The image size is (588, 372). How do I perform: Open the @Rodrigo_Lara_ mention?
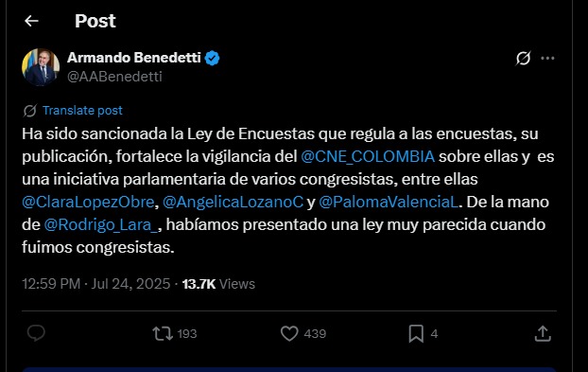[102, 225]
